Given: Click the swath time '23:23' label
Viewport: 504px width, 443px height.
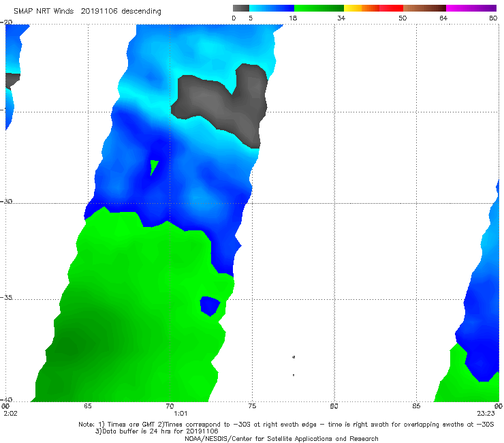Looking at the screenshot, I should [486, 414].
